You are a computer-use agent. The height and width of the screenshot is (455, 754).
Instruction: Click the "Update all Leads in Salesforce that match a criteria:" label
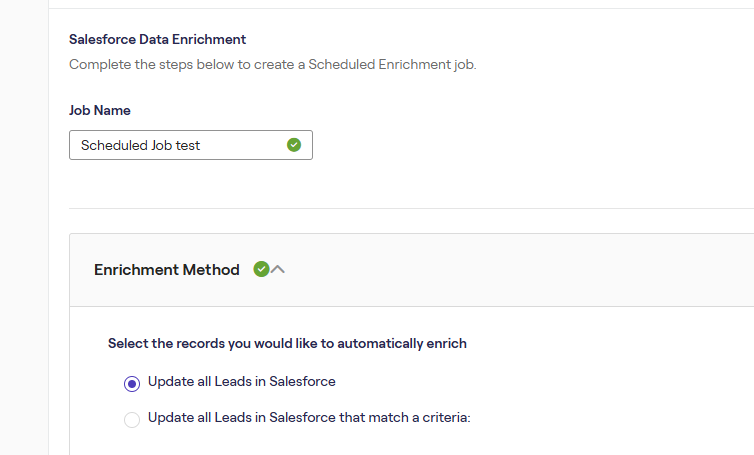click(x=308, y=417)
